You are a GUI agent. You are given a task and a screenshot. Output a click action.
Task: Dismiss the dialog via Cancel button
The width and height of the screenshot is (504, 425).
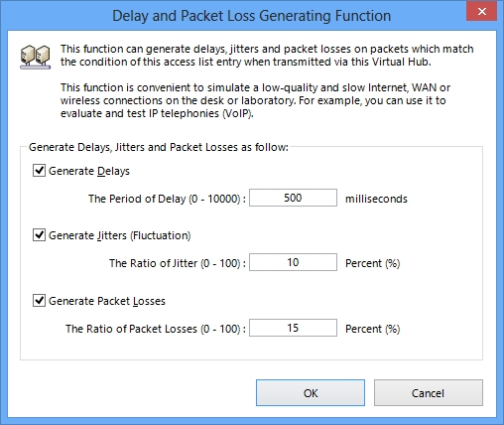pos(429,393)
